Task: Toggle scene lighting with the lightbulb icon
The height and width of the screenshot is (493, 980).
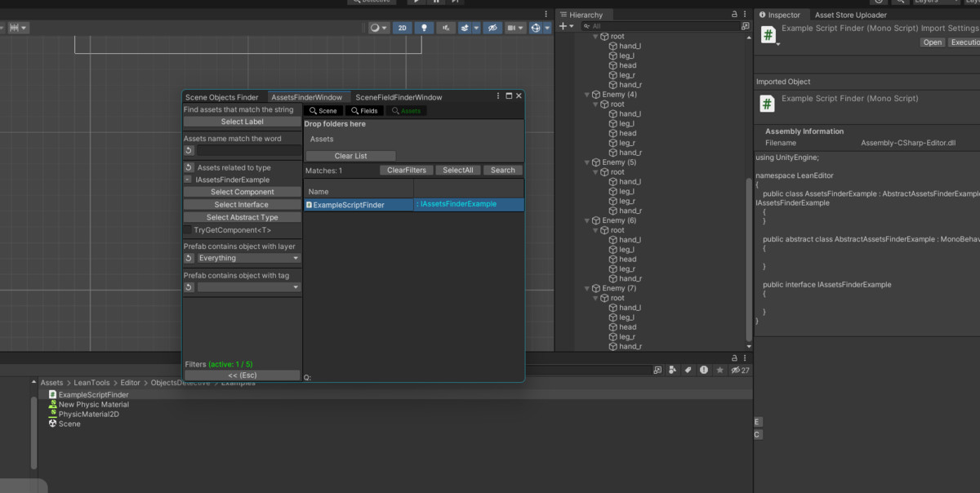Action: pyautogui.click(x=424, y=28)
